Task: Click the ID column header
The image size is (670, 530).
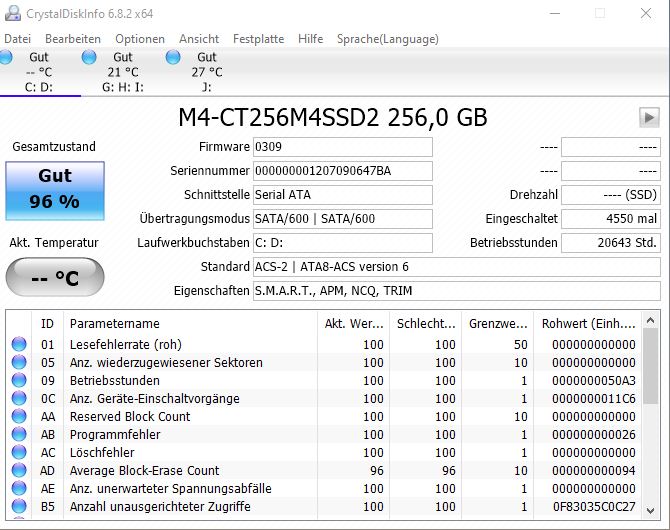Action: 47,324
